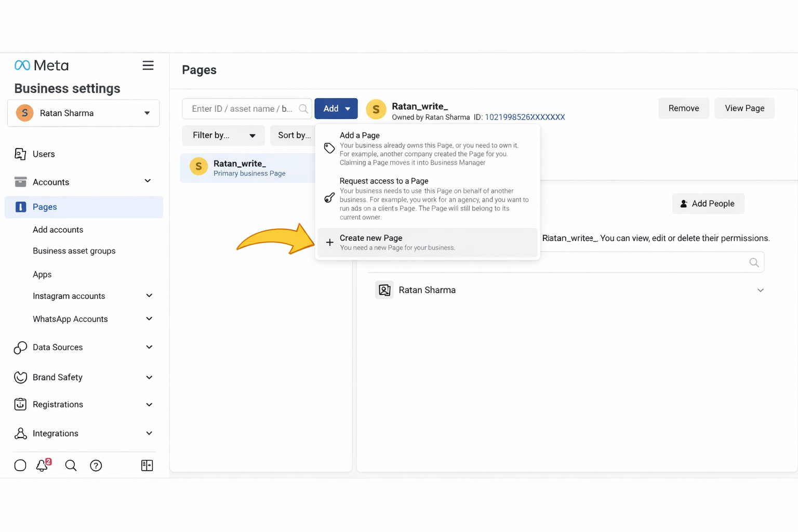Expand Integrations chevron
This screenshot has width=798, height=532.
[x=149, y=433]
